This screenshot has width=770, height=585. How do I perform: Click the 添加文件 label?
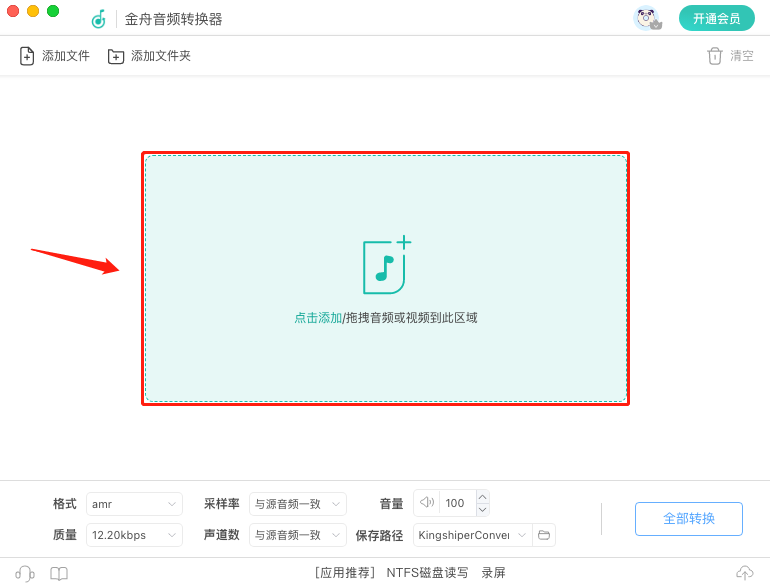66,56
